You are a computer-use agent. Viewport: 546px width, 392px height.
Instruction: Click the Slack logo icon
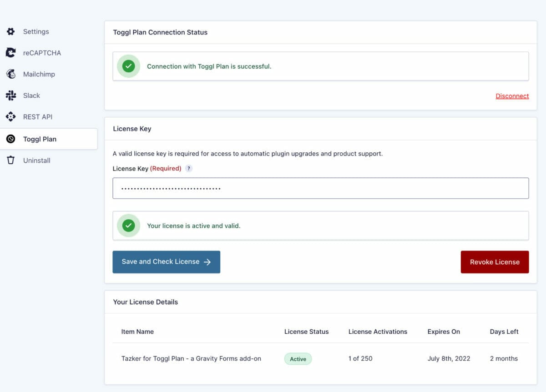pos(10,95)
